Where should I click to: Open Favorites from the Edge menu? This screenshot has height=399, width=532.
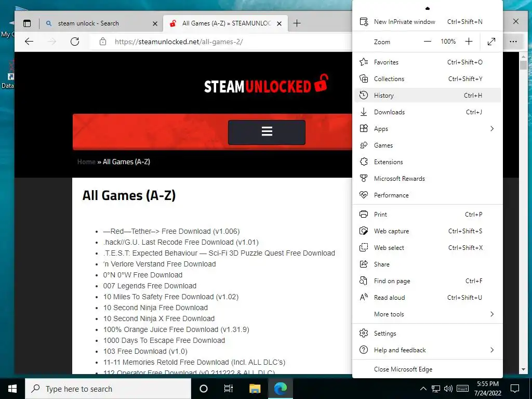pyautogui.click(x=427, y=62)
